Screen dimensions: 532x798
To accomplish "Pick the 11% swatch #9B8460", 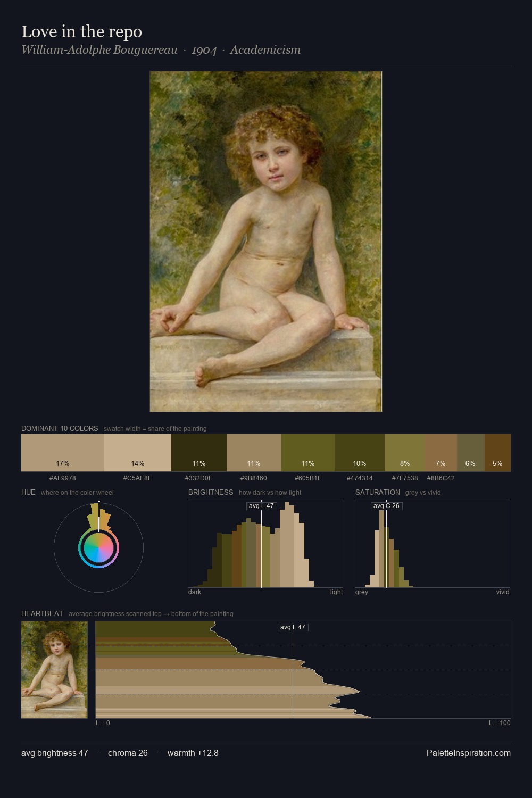I will pos(254,453).
